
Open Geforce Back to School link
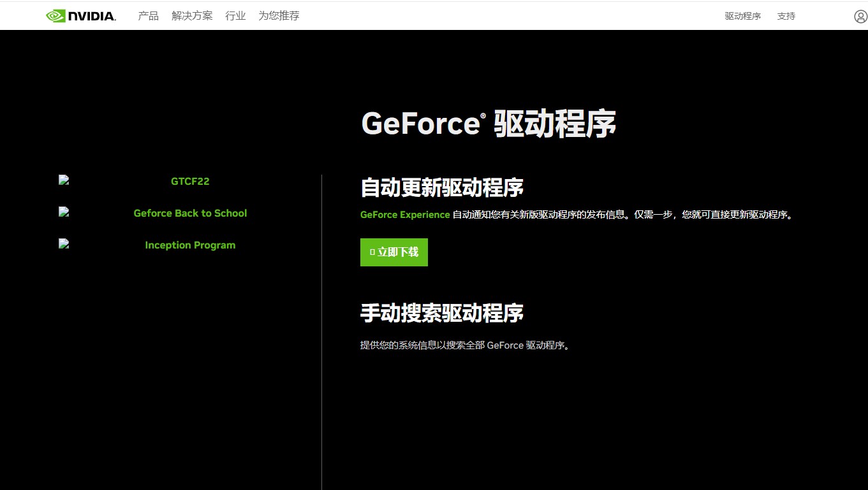[x=190, y=213]
